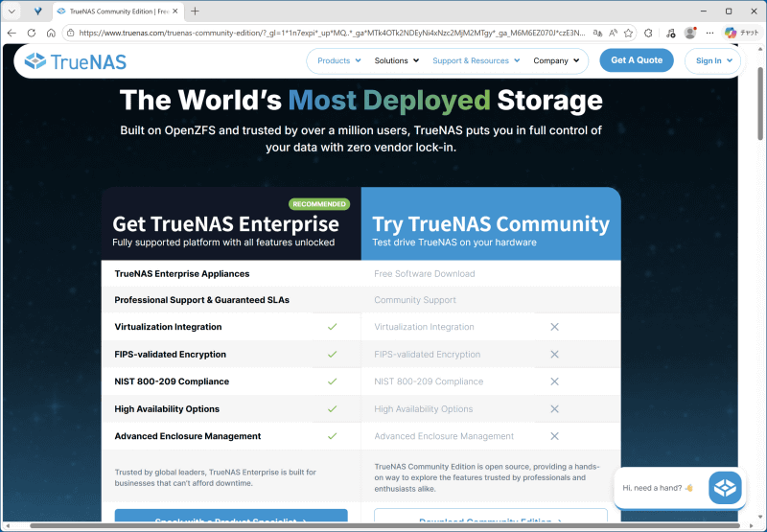Click 'Fully supported platform' subtitle

point(223,243)
